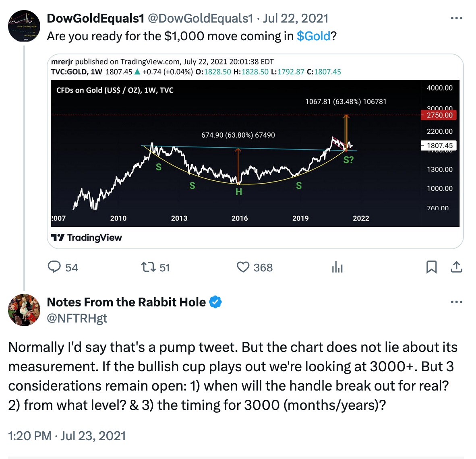The width and height of the screenshot is (476, 459).
Task: Open more options for Rabbit Hole tweet
Action: tap(456, 302)
